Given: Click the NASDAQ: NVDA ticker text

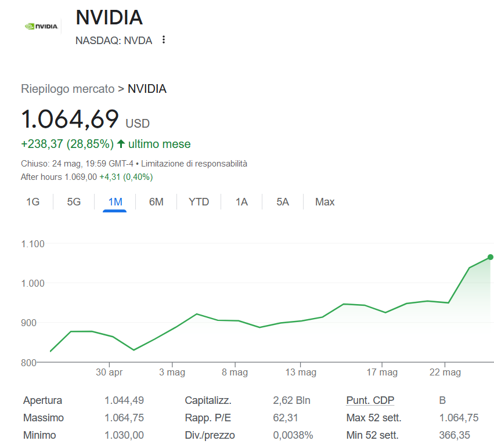Looking at the screenshot, I should [x=114, y=40].
